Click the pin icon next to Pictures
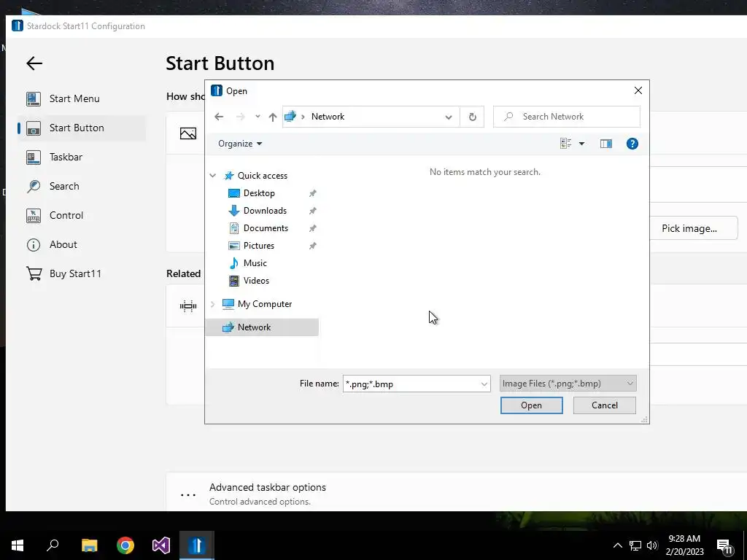Viewport: 747px width, 560px height. coord(312,246)
